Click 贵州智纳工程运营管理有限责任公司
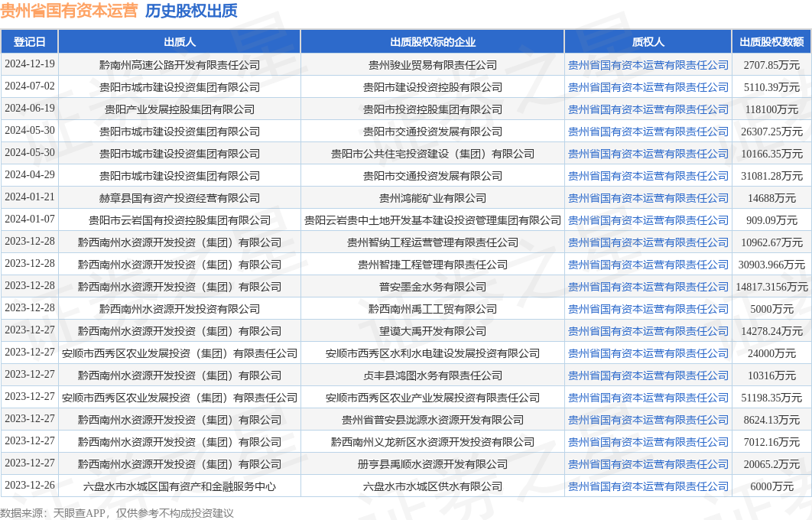812x520 pixels. (x=433, y=243)
